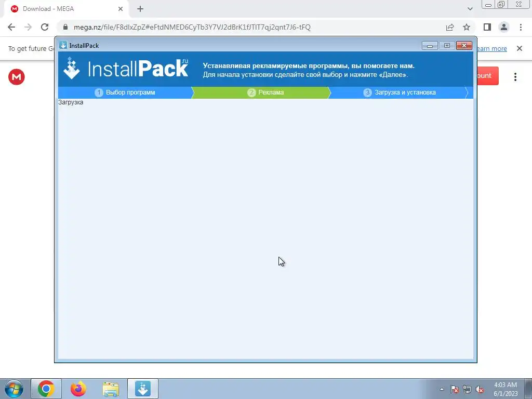
Task: Open the clock showing 4:03 AM
Action: [506, 389]
